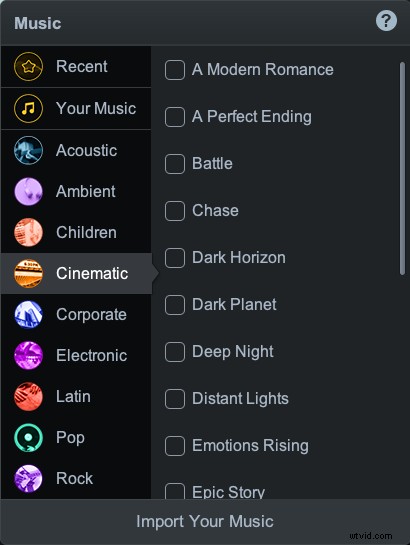Screen dimensions: 410x545
Task: Enable the Battle track checkbox
Action: click(175, 164)
